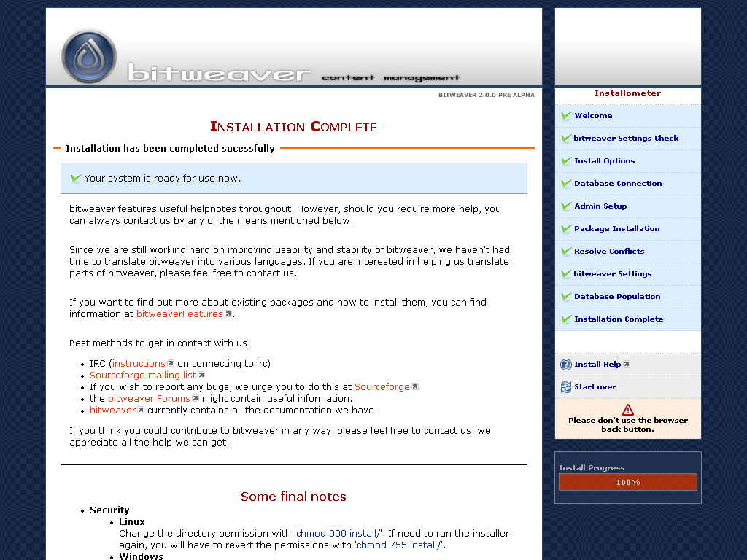
Task: Click the checkmark next to bitweaver Settings step
Action: [566, 274]
